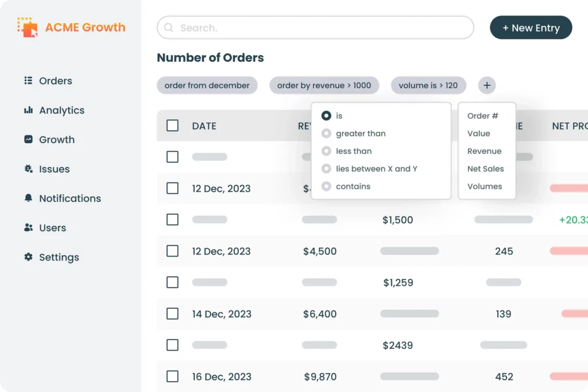Select Growth in the sidebar
Viewport: 588px width, 392px height.
[x=56, y=139]
